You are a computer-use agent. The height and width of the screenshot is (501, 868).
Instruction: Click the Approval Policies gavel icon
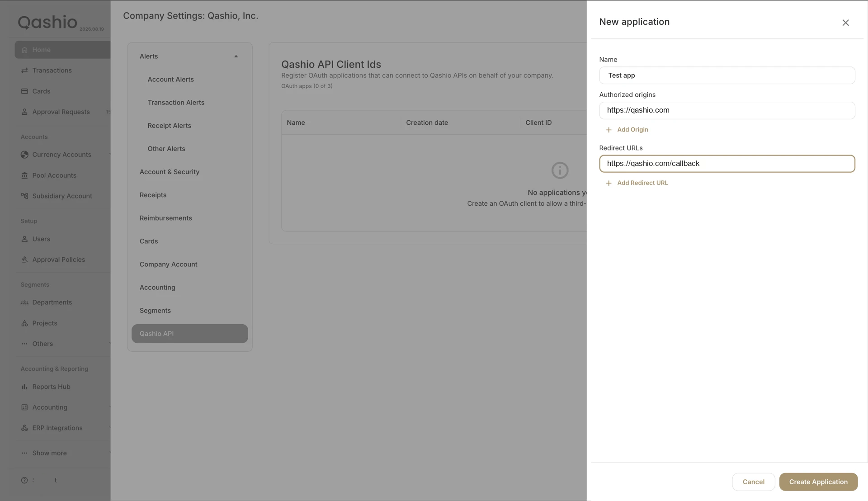tap(24, 260)
